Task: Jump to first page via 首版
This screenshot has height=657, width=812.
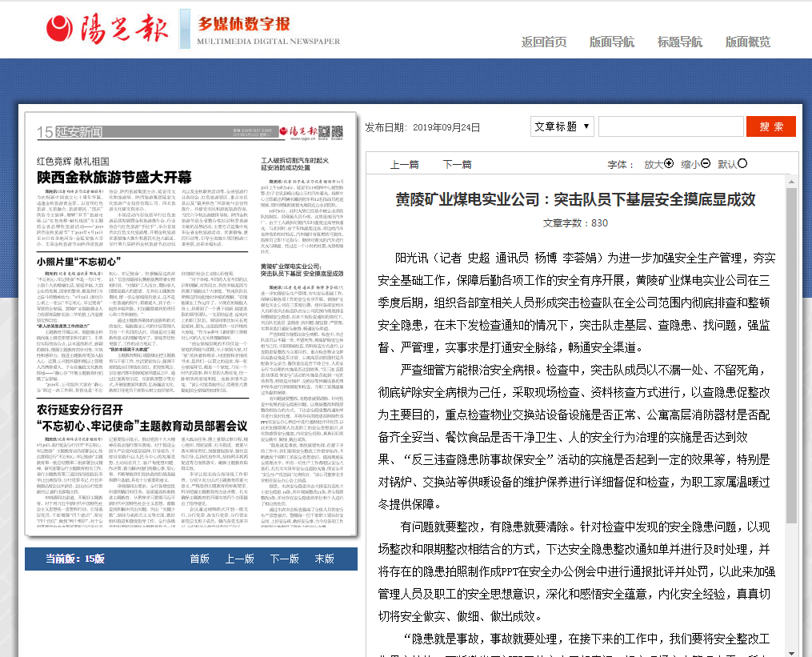Action: (x=199, y=559)
